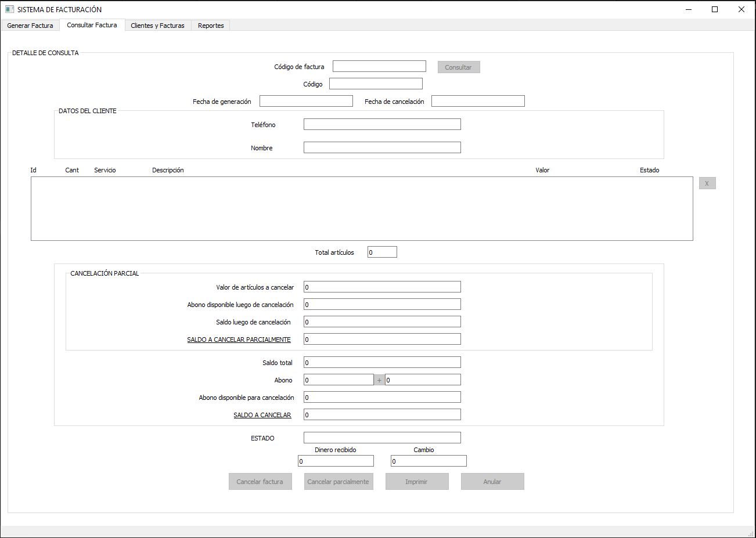Open the Reportes tab
This screenshot has height=538, width=756.
210,26
